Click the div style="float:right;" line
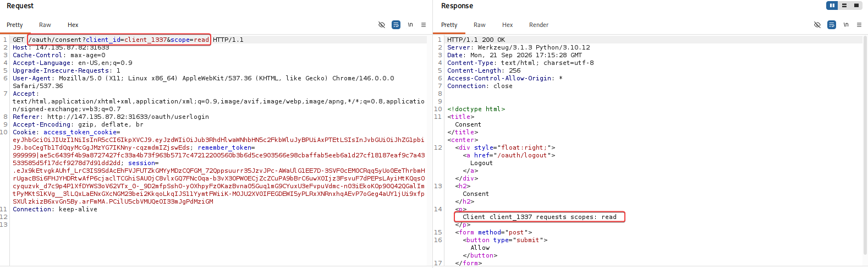The width and height of the screenshot is (868, 268). [506, 147]
